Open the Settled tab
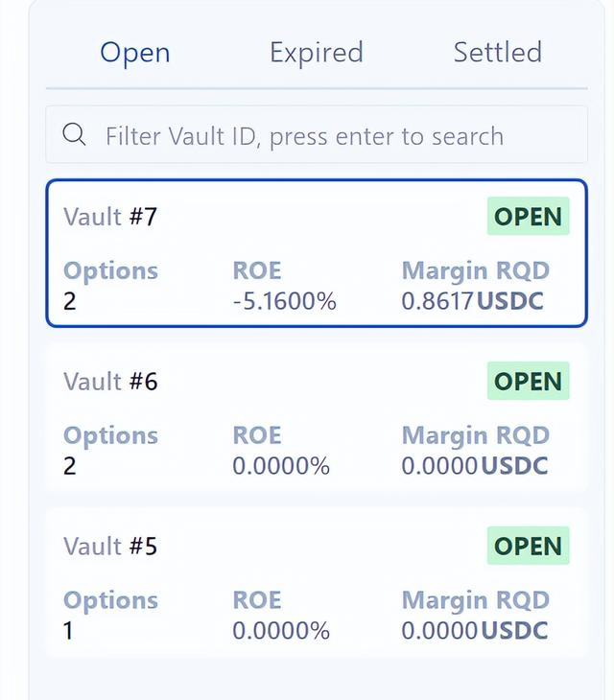The width and height of the screenshot is (614, 700). click(x=498, y=52)
